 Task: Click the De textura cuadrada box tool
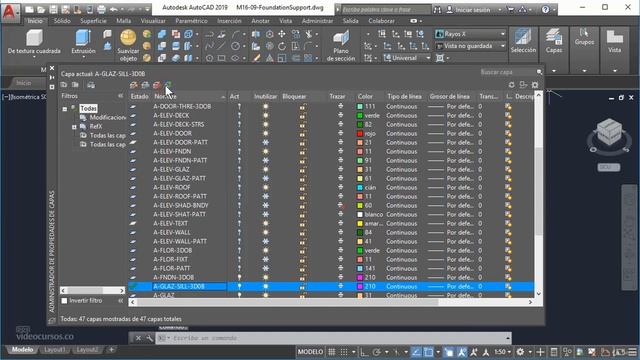pyautogui.click(x=34, y=42)
